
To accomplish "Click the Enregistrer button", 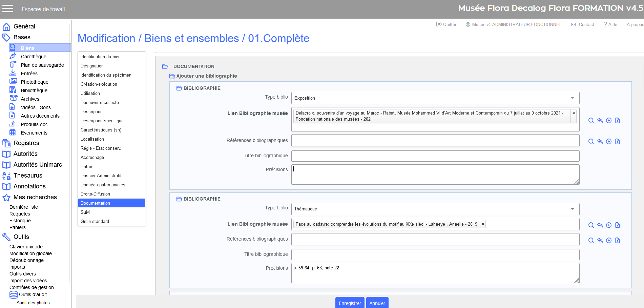I will pos(350,303).
